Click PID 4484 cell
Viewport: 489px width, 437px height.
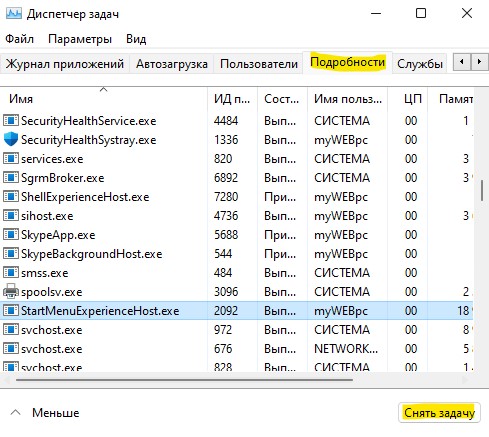point(226,120)
